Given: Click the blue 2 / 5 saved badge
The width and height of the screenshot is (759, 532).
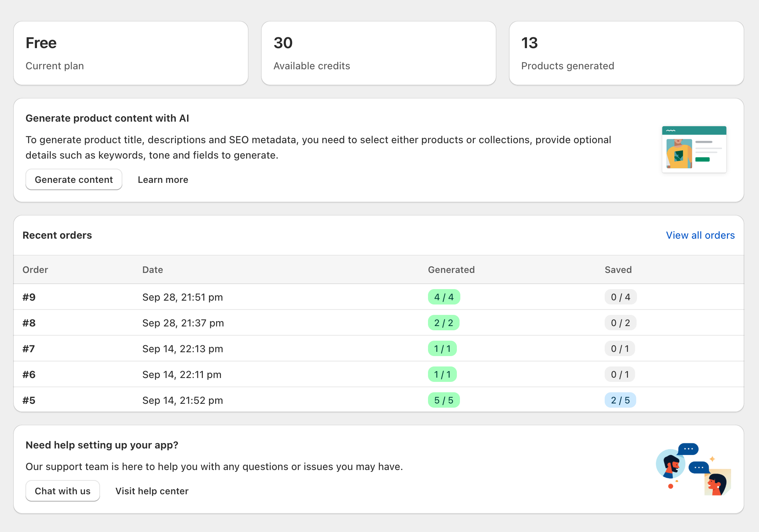Looking at the screenshot, I should pos(620,400).
